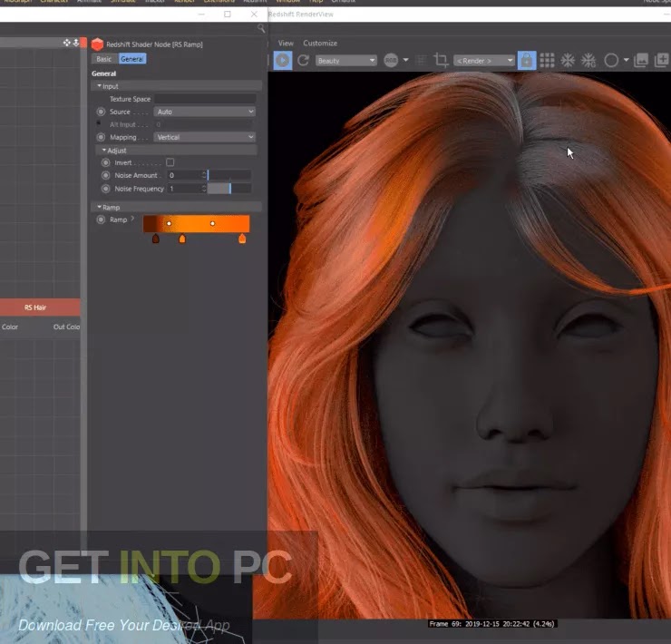This screenshot has width=671, height=644.
Task: Click the Texture Space field
Action: (205, 99)
